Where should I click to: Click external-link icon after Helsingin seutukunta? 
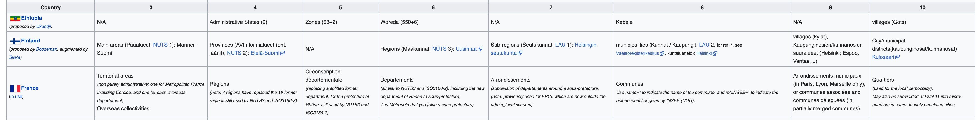[520, 53]
